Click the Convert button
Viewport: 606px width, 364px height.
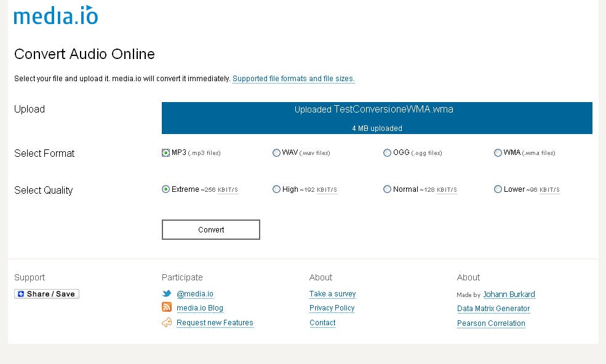[211, 229]
